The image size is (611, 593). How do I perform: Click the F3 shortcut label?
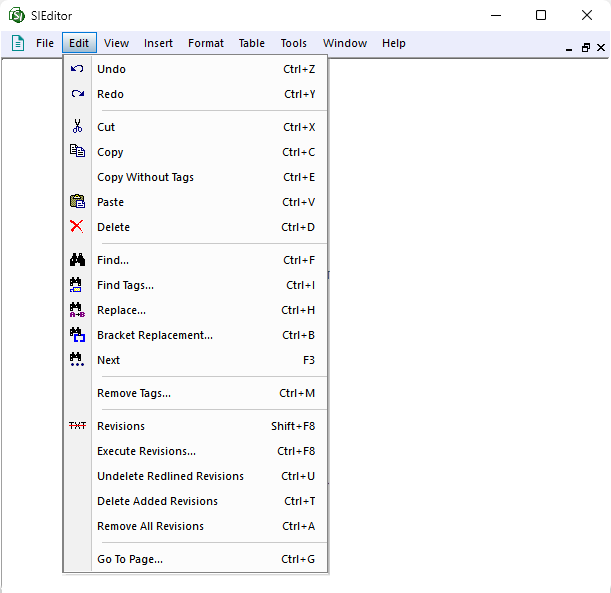point(309,360)
